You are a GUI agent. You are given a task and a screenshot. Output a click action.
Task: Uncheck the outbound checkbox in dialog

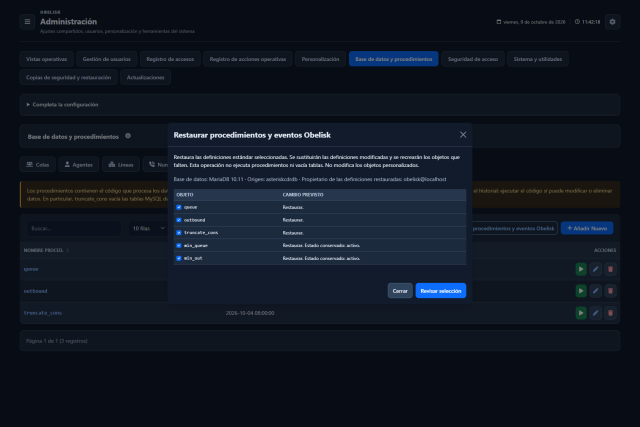(x=179, y=220)
